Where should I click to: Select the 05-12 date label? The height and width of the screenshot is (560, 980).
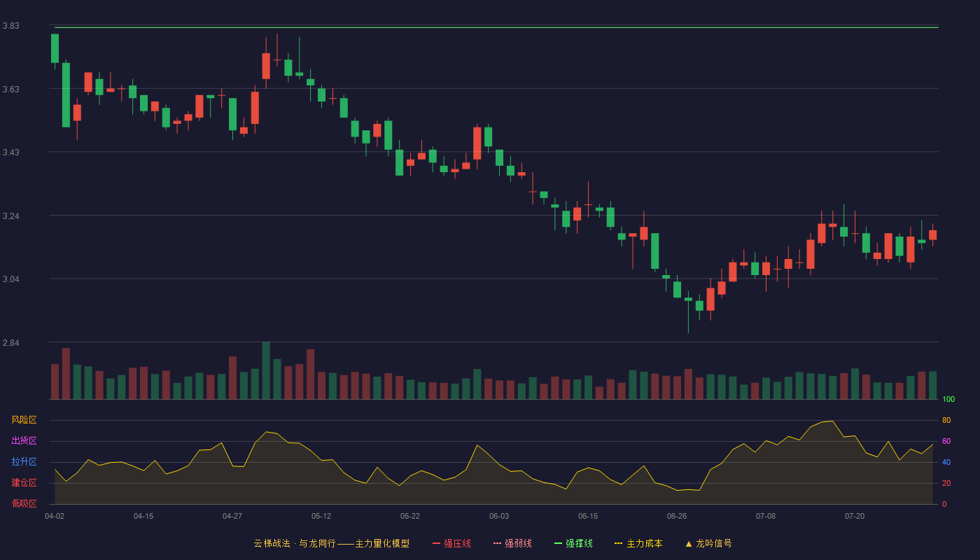[321, 516]
